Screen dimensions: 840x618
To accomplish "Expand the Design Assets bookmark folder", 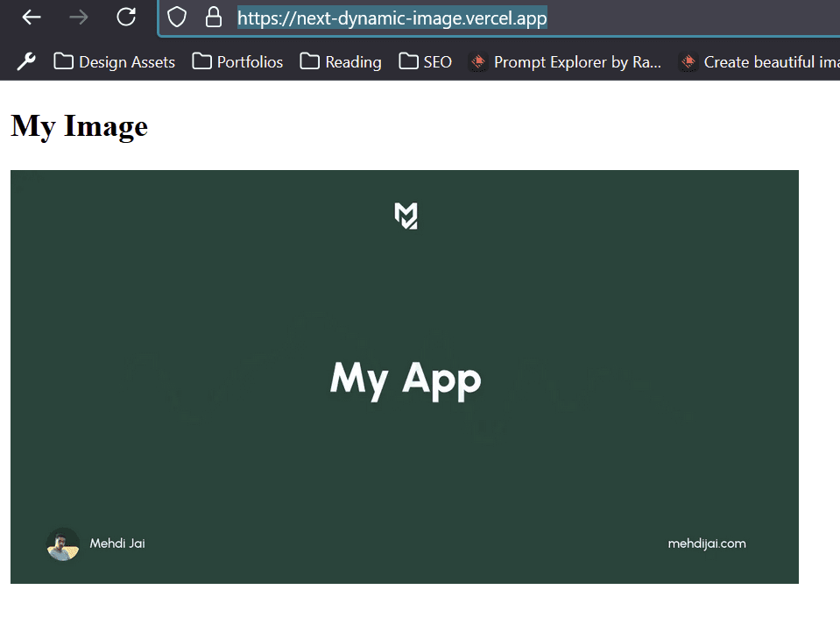I will click(114, 61).
